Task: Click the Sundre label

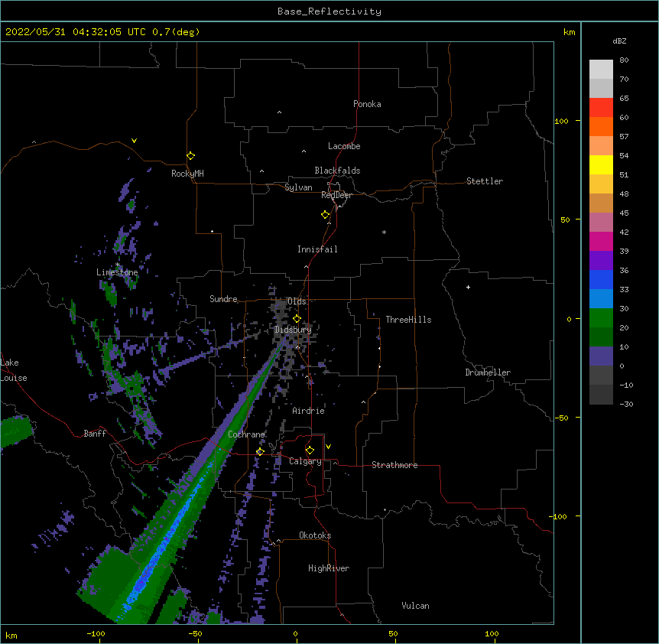Action: click(x=223, y=299)
